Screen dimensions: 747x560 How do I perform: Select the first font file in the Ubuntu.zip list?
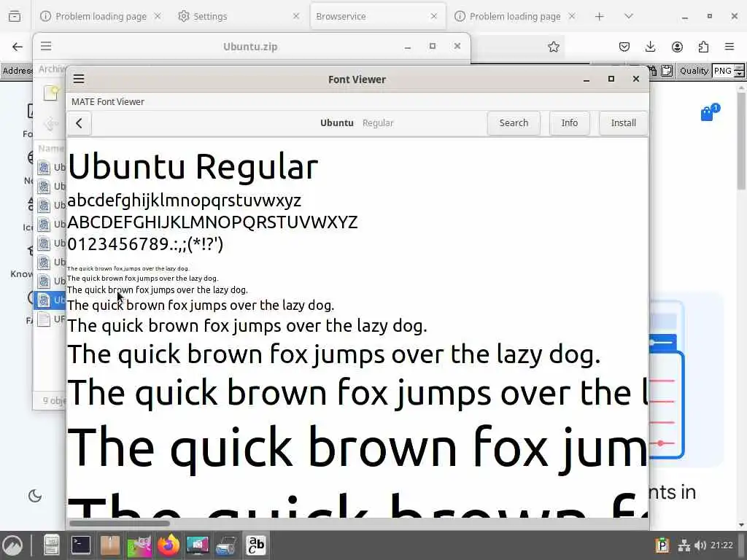[x=50, y=167]
